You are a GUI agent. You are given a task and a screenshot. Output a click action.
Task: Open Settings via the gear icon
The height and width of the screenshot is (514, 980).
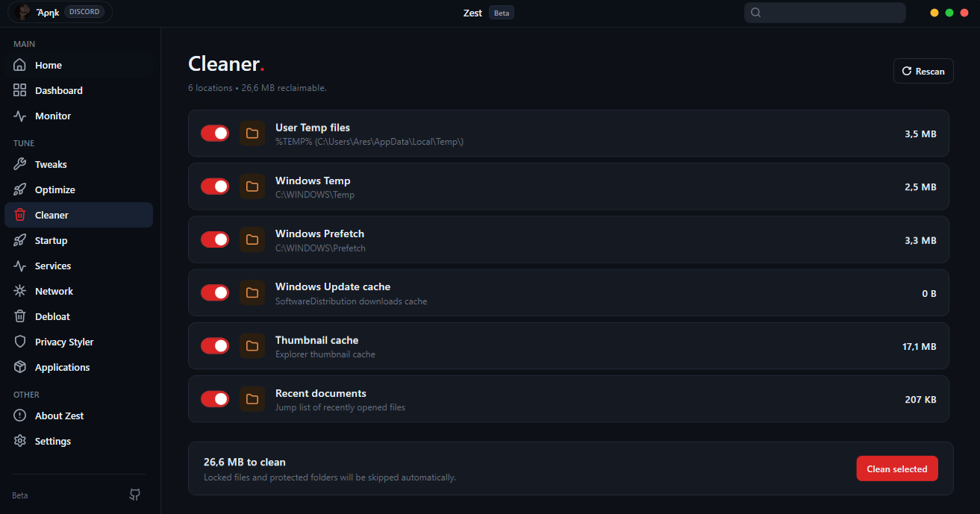coord(20,441)
